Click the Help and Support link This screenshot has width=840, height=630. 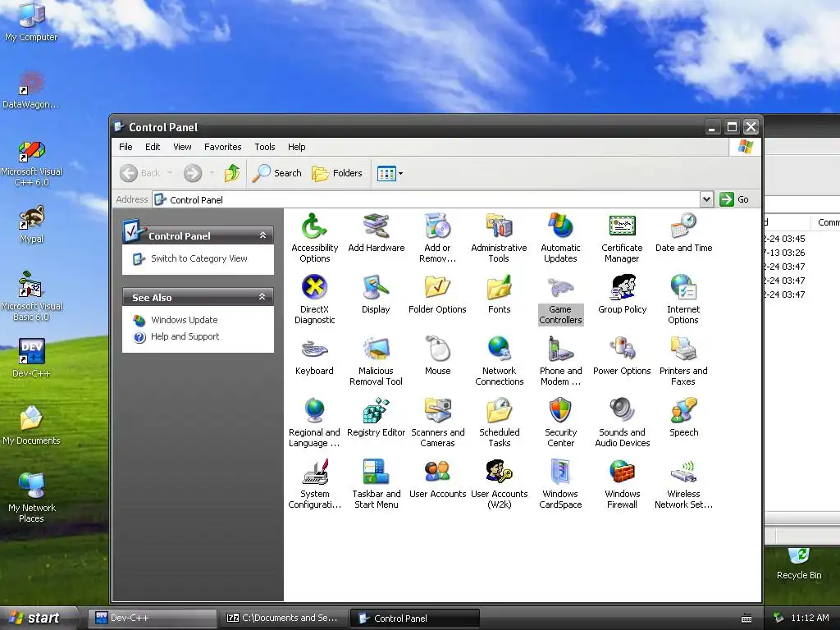coord(185,336)
